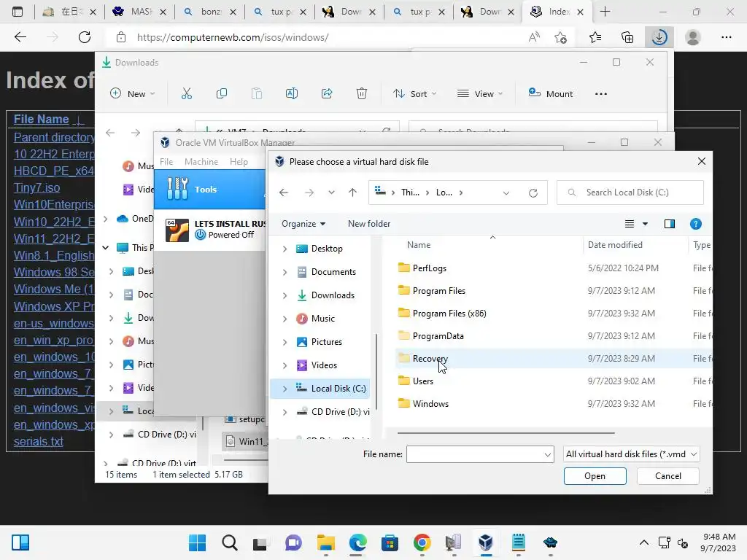Select Videos in dialog navigation pane
This screenshot has width=747, height=560.
point(324,365)
